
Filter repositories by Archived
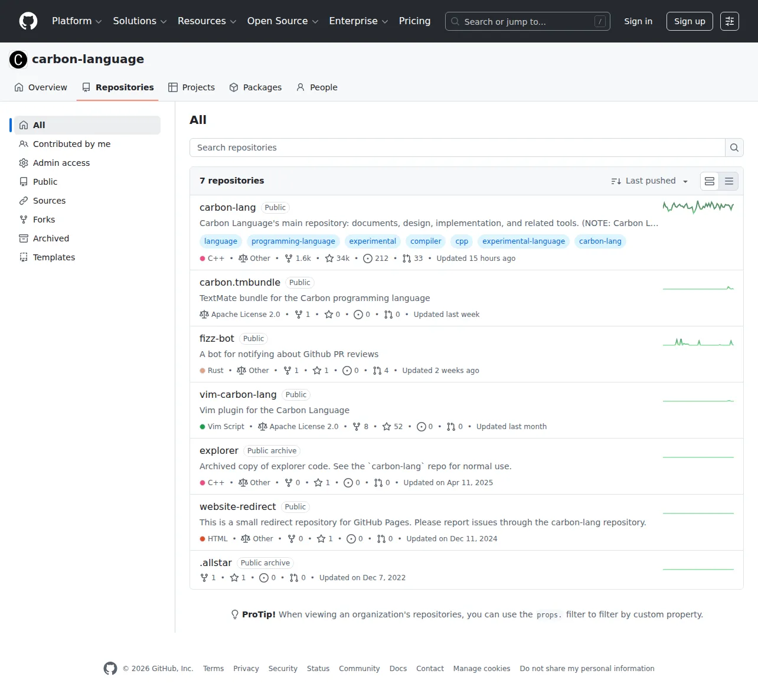click(87, 238)
